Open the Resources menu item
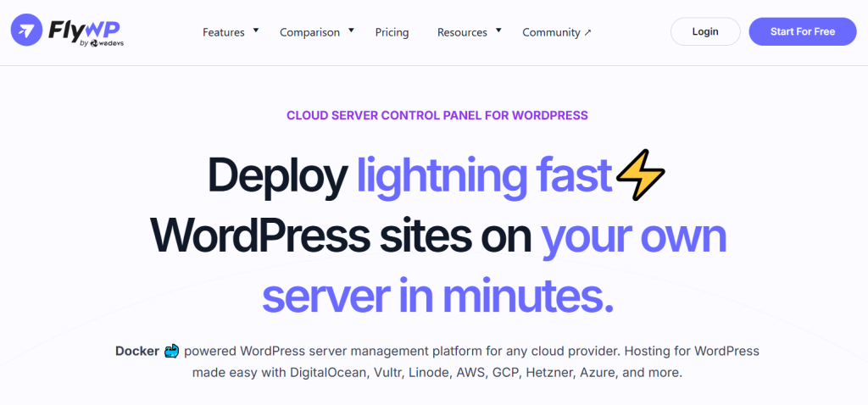This screenshot has width=868, height=405. click(462, 32)
